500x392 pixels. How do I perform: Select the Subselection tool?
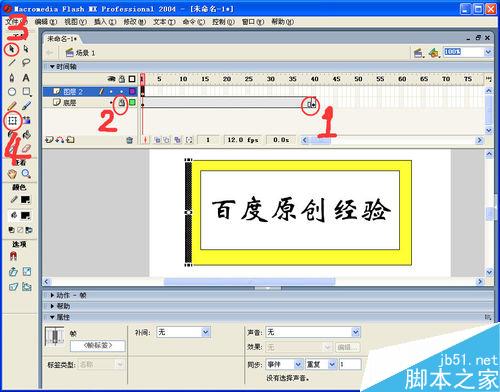pos(26,49)
